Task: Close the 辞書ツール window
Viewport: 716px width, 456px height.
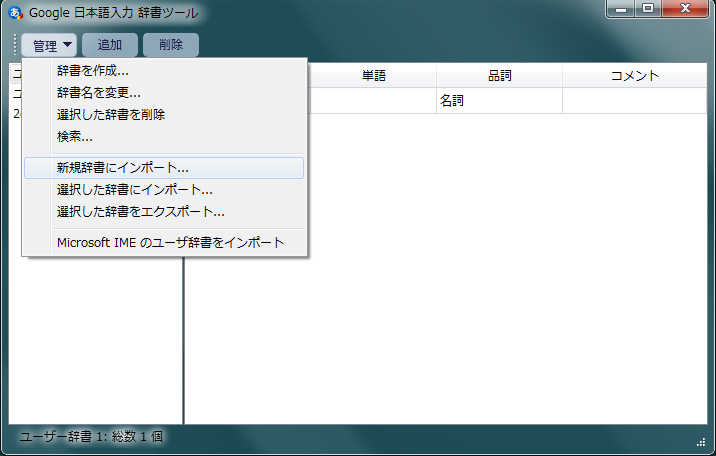Action: 684,8
